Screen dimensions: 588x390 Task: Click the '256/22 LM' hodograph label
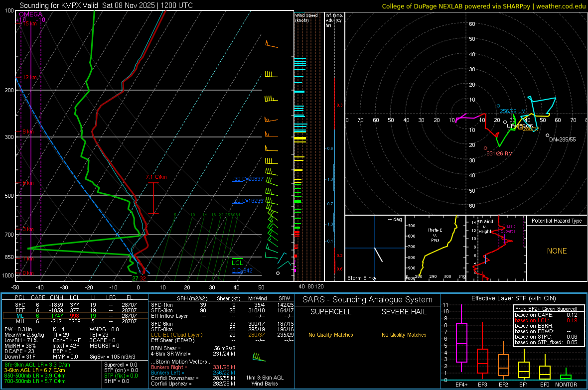point(513,112)
